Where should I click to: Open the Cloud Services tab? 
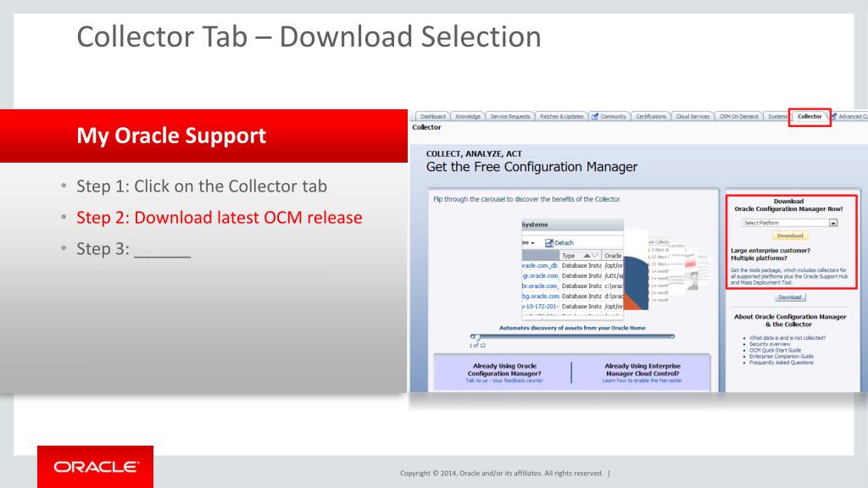693,116
